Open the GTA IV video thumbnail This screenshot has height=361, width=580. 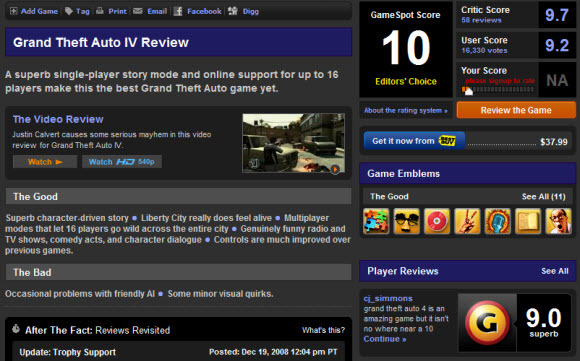click(293, 143)
